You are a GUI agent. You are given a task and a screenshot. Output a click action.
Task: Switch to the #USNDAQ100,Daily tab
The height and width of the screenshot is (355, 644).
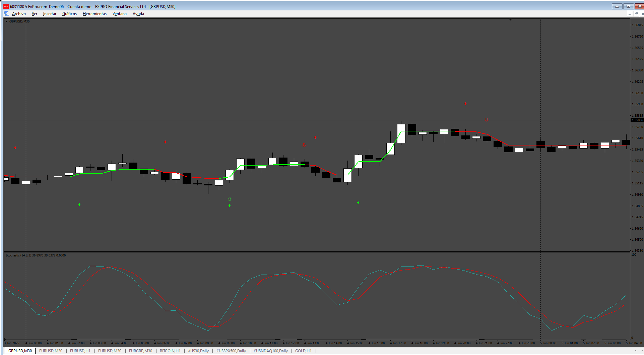[270, 351]
